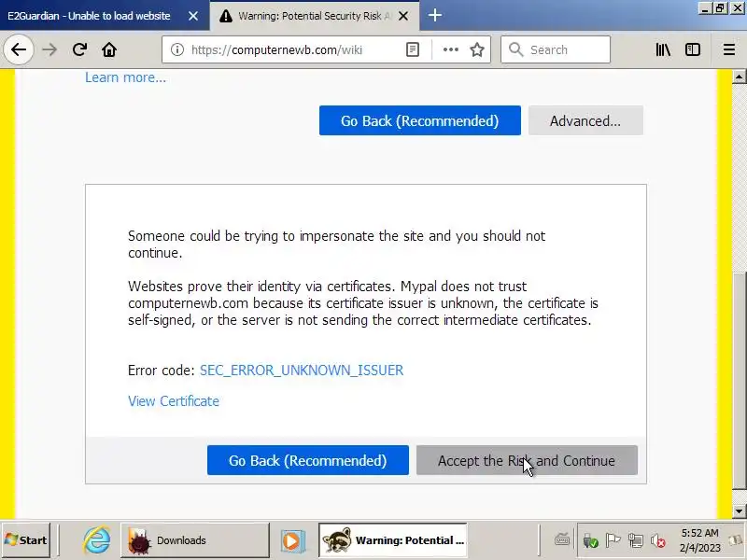Focus the Search box in toolbar
Viewport: 747px width, 560px height.
556,49
